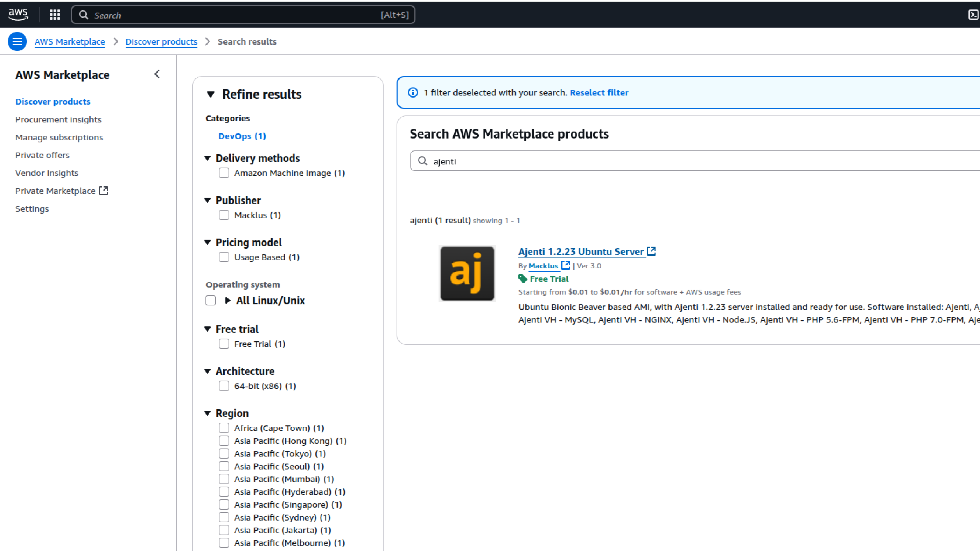The height and width of the screenshot is (551, 980).
Task: Click external link icon next to Ajenti title
Action: coord(651,251)
